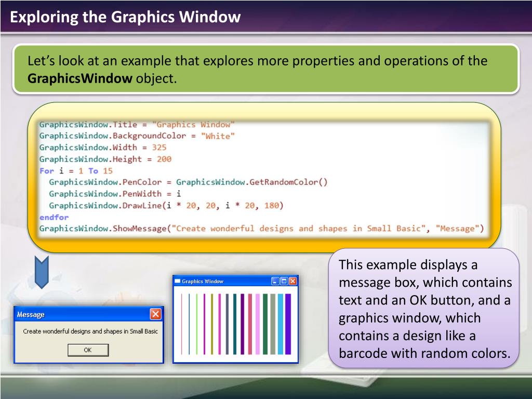Click the sky-blue vertical line

click(281, 324)
